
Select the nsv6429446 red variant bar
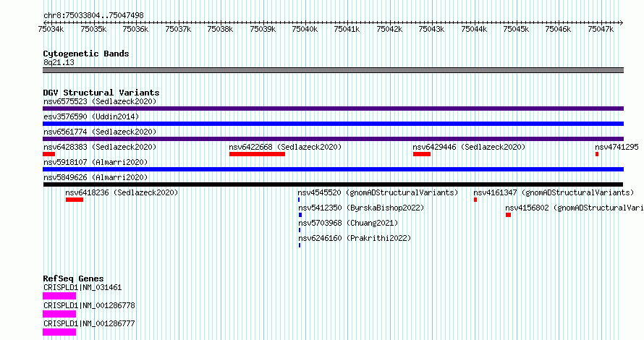pyautogui.click(x=422, y=154)
